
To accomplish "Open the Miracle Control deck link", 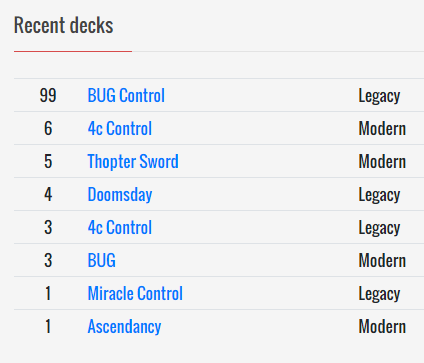I will tap(135, 293).
